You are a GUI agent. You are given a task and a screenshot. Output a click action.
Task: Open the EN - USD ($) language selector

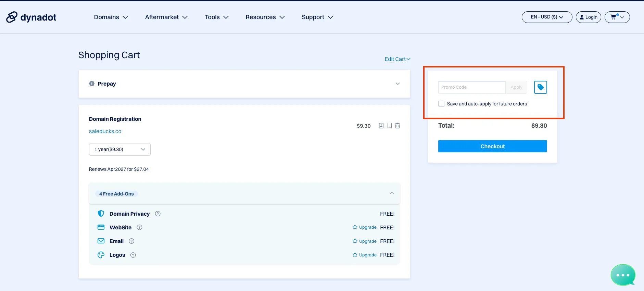coord(547,17)
